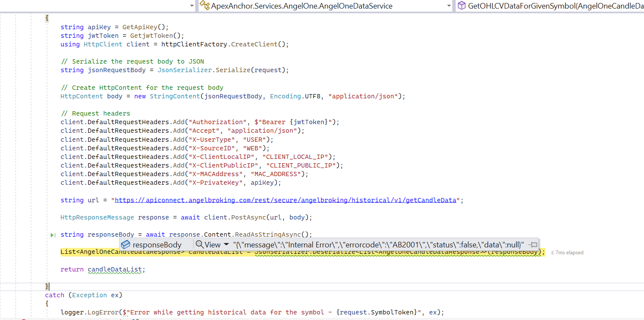This screenshot has height=320, width=644.
Task: Open the project scope dropdown arrow at left
Action: 192,6
